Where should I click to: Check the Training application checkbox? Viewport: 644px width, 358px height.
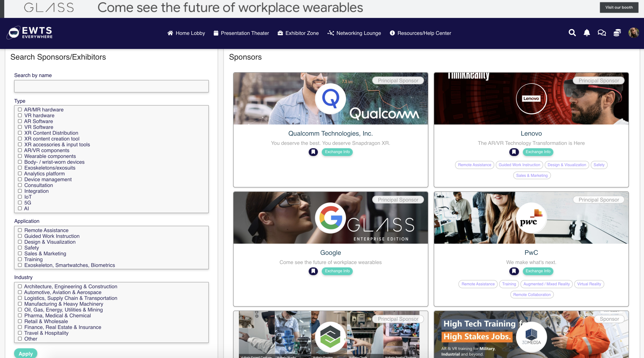[x=20, y=259]
